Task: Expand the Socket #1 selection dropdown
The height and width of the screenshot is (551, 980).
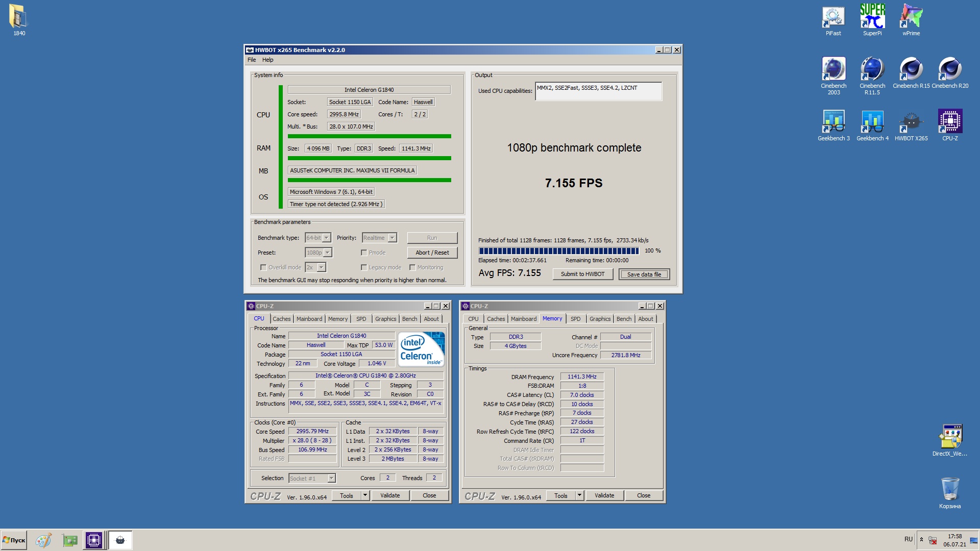Action: pyautogui.click(x=331, y=479)
